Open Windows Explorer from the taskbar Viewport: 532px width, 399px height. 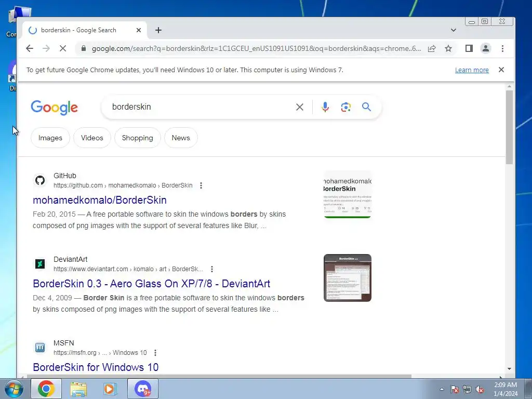click(78, 389)
